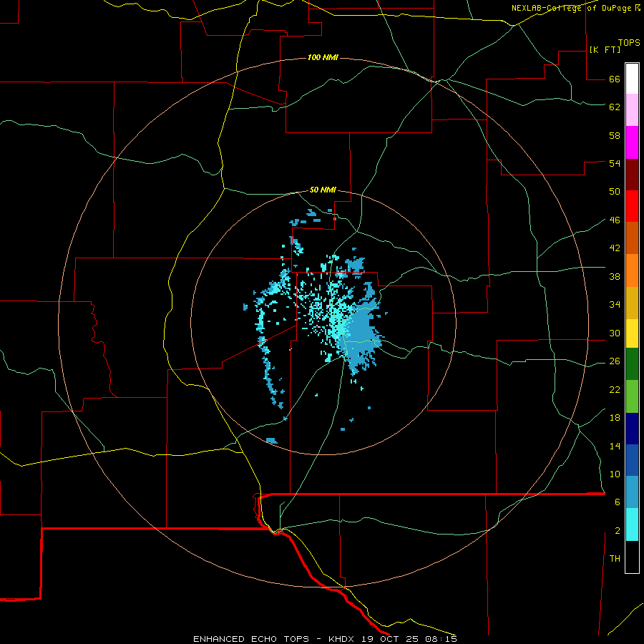The height and width of the screenshot is (644, 644).
Task: Click the 'TOPS' legend heading
Action: click(629, 43)
